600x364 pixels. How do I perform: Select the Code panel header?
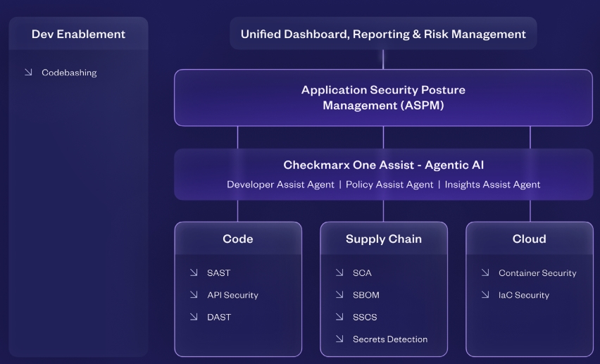238,239
